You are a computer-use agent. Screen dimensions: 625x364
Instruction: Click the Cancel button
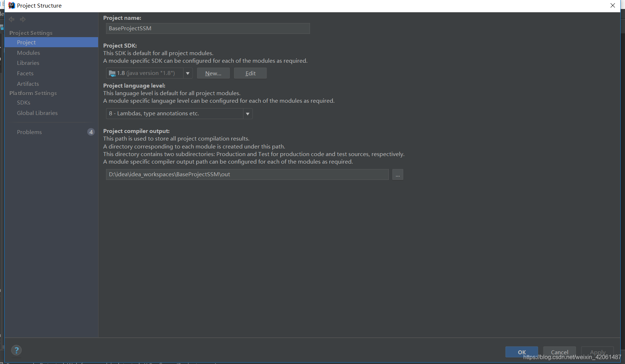559,352
